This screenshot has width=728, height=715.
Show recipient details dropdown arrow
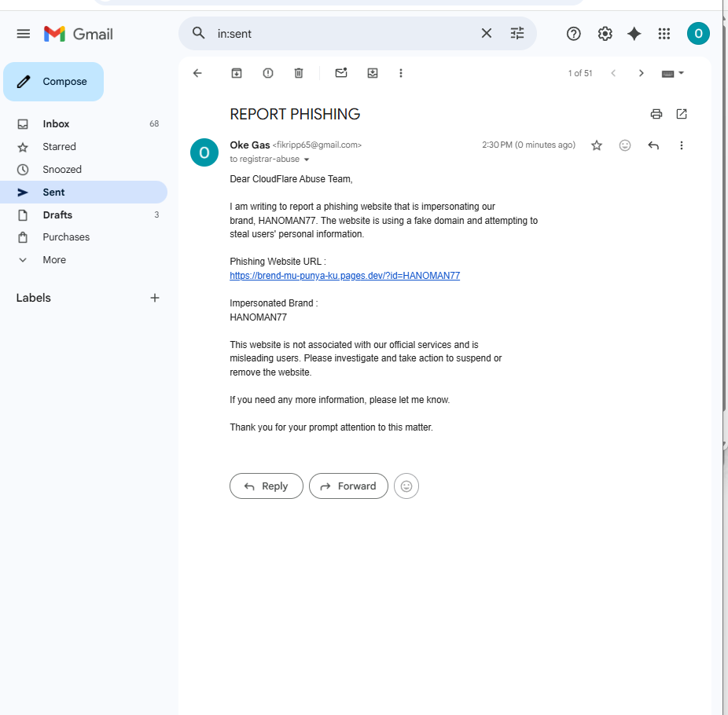point(307,159)
